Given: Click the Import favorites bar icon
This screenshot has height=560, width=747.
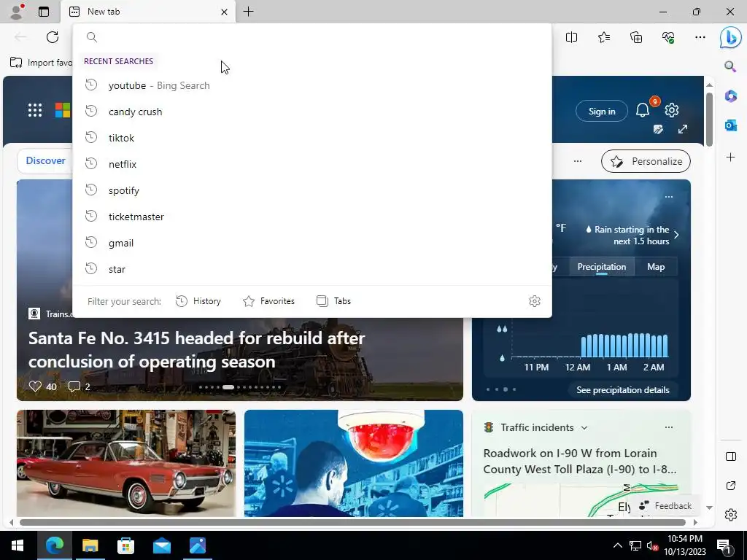Looking at the screenshot, I should [16, 63].
